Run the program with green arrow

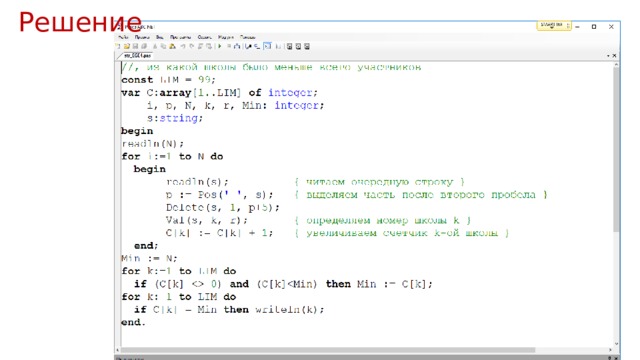[x=220, y=46]
